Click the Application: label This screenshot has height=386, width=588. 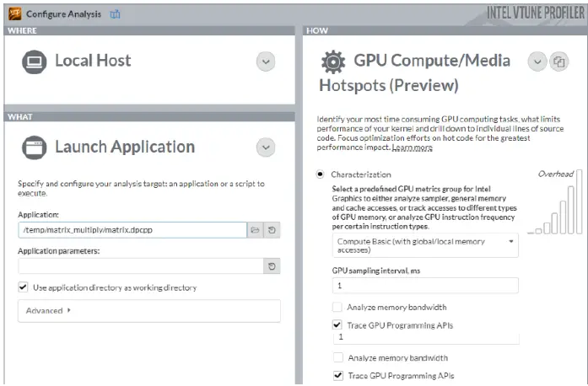(x=38, y=215)
